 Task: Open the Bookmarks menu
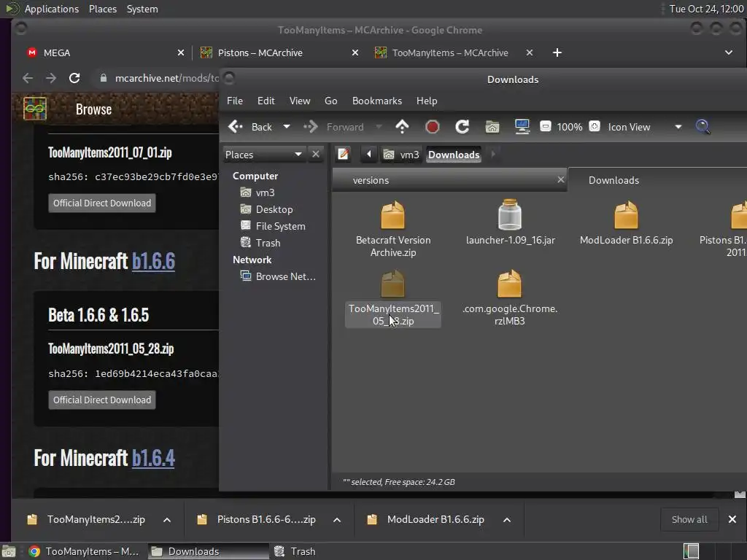[377, 101]
